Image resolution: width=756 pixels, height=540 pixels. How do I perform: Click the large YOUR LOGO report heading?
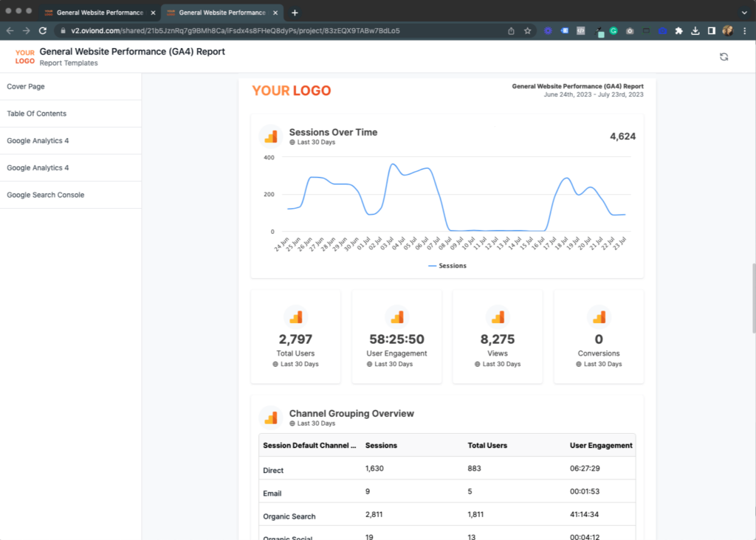(292, 91)
